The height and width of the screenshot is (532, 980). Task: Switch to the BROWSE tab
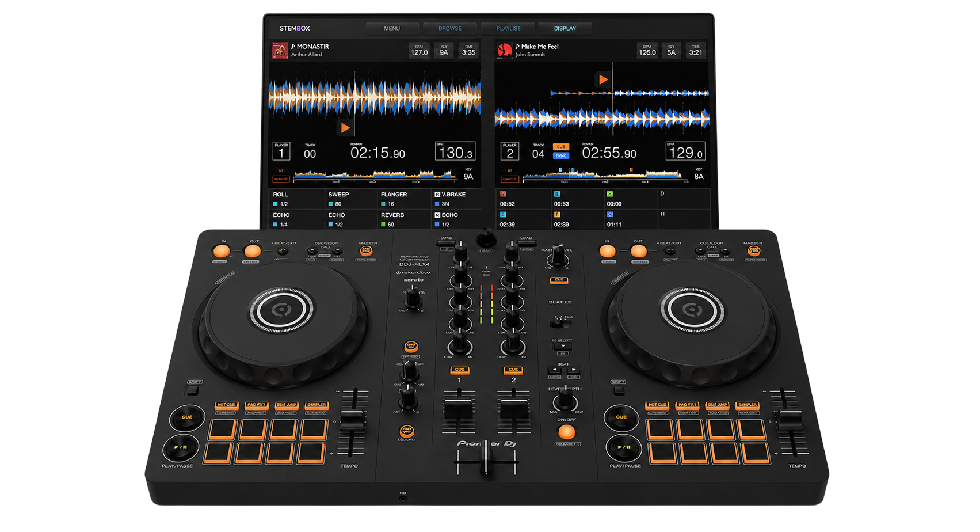449,28
